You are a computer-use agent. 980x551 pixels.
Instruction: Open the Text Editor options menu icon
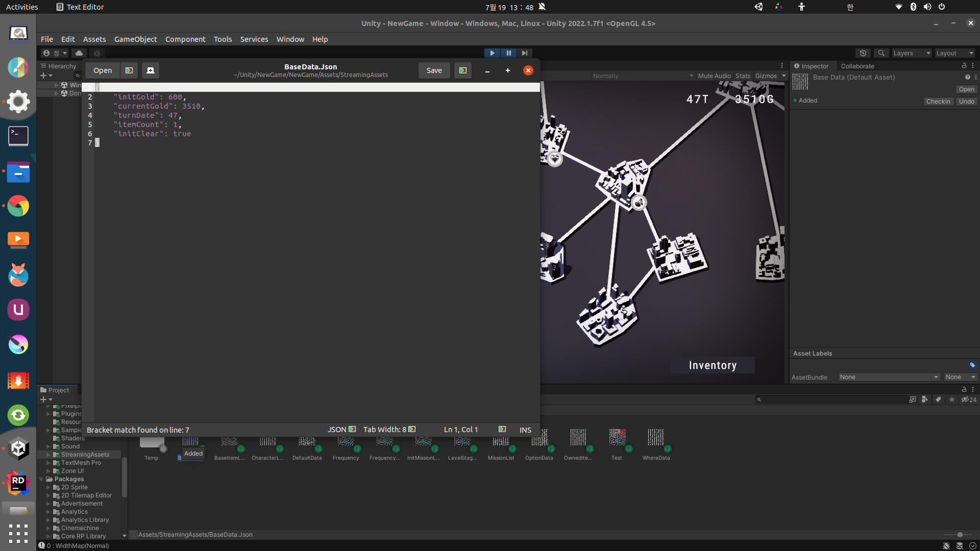(463, 70)
